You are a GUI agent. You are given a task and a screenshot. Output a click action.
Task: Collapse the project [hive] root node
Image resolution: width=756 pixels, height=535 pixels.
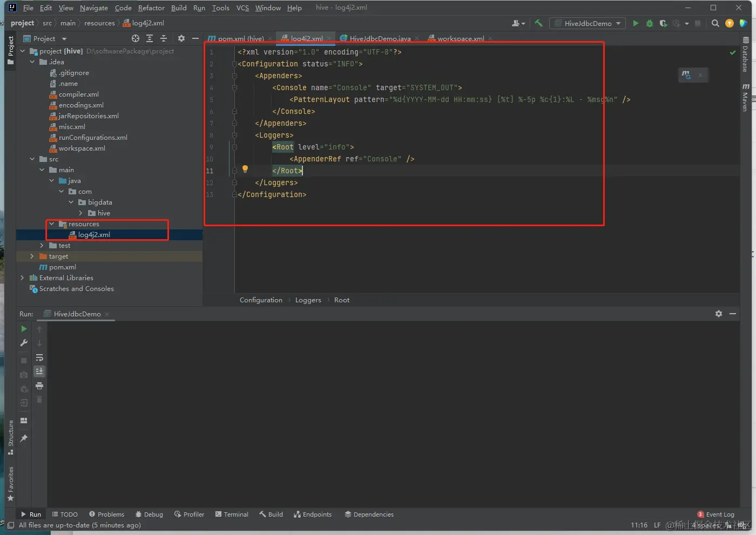click(x=23, y=51)
